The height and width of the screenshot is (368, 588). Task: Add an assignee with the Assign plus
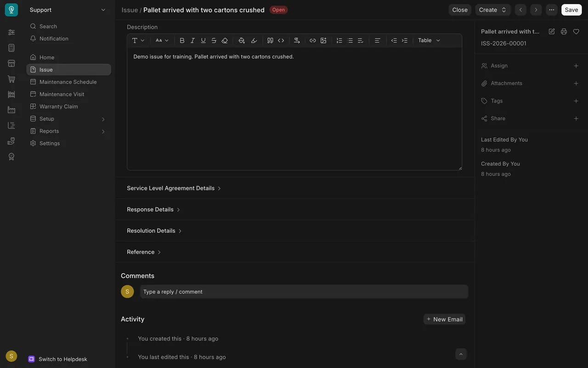point(576,66)
